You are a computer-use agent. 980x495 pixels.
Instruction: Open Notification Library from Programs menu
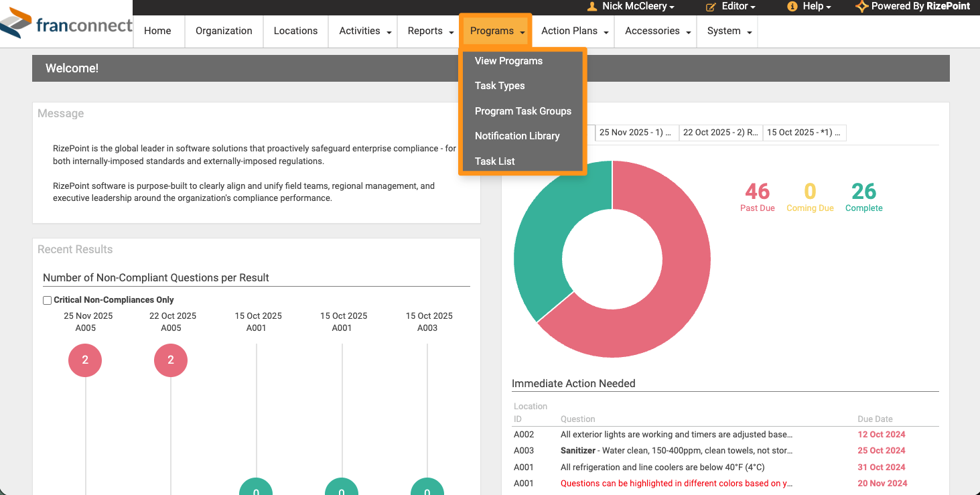516,136
